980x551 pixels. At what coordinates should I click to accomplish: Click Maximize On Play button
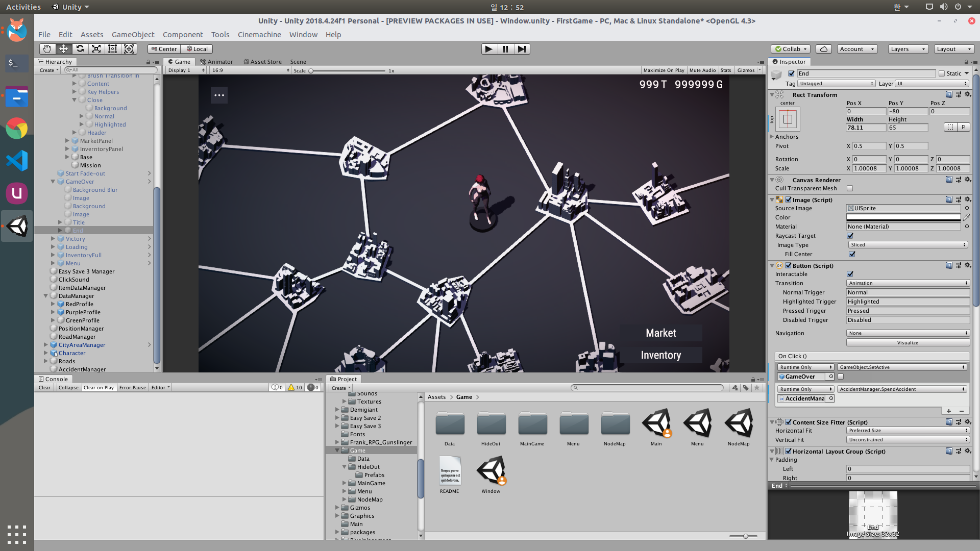[x=664, y=70]
